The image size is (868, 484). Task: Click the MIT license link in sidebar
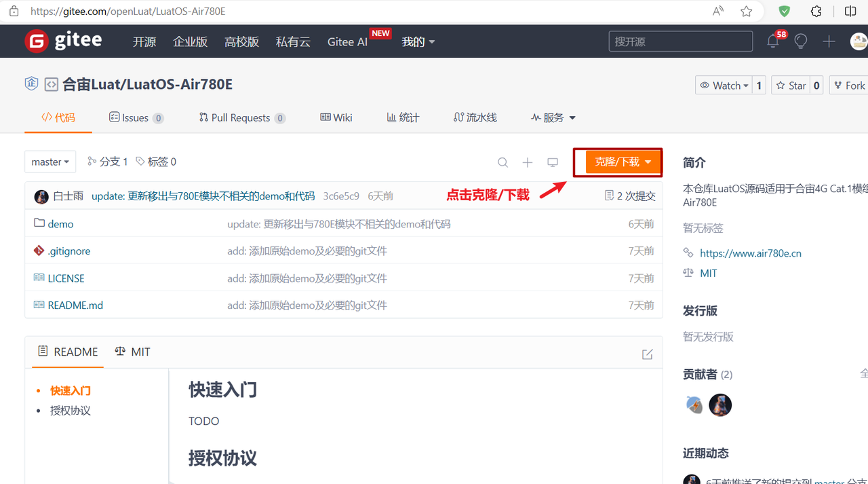coord(709,273)
